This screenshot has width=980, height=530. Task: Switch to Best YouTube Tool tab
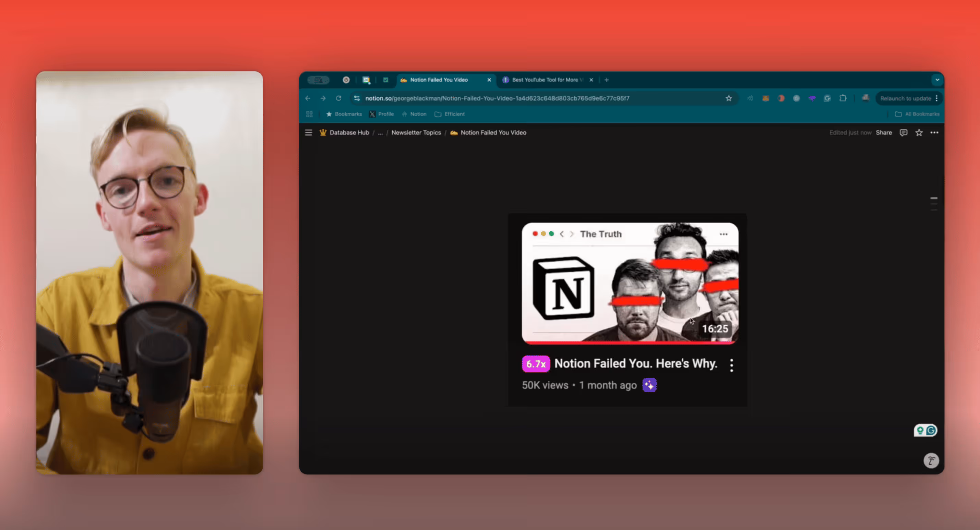(545, 80)
